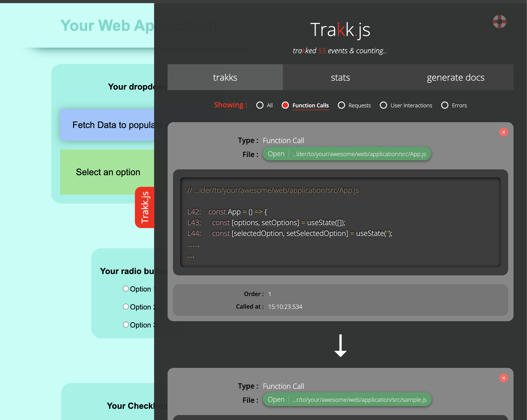Filter by Requests radio button

pos(341,105)
